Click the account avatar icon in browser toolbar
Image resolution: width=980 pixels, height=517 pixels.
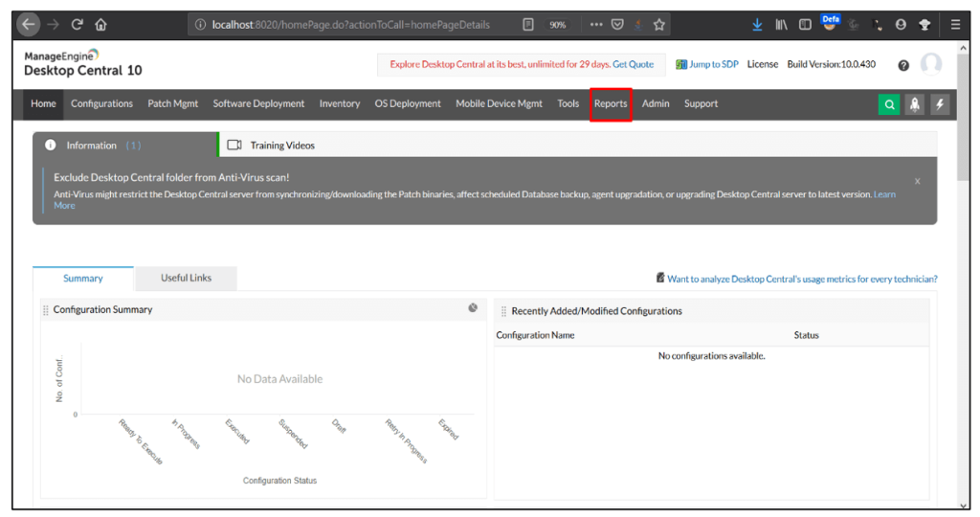[901, 24]
